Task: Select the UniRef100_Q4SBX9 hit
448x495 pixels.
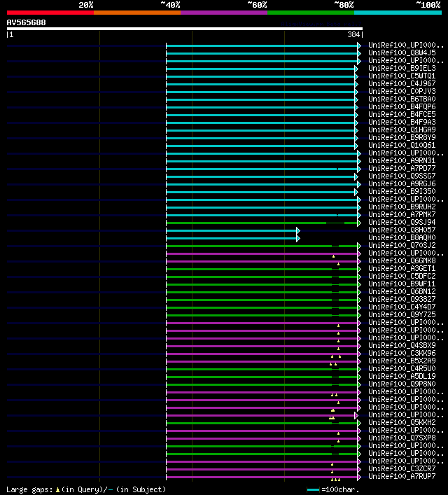Action: tap(402, 345)
